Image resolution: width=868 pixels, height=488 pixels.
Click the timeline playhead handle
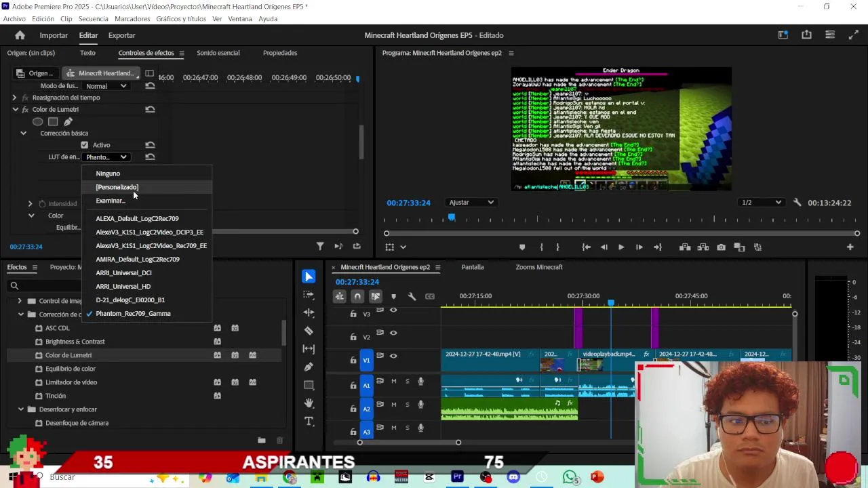pyautogui.click(x=611, y=303)
